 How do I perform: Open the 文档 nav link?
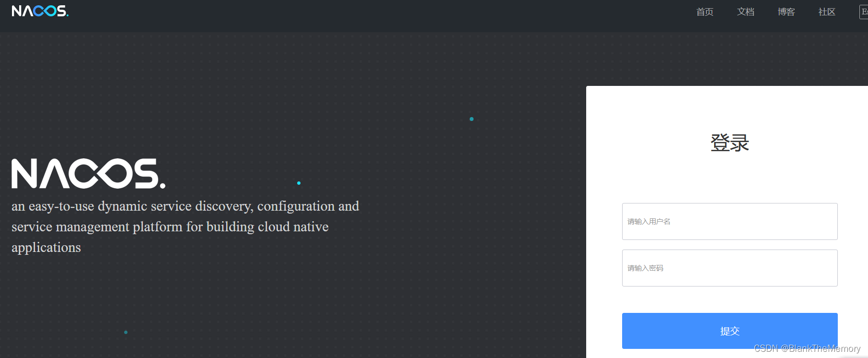click(x=745, y=12)
